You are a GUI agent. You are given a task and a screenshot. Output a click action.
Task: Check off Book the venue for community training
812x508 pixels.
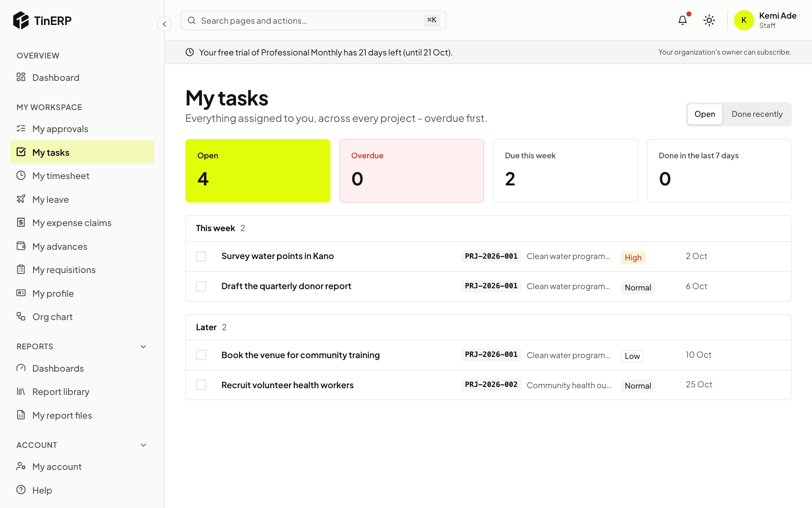(x=201, y=355)
